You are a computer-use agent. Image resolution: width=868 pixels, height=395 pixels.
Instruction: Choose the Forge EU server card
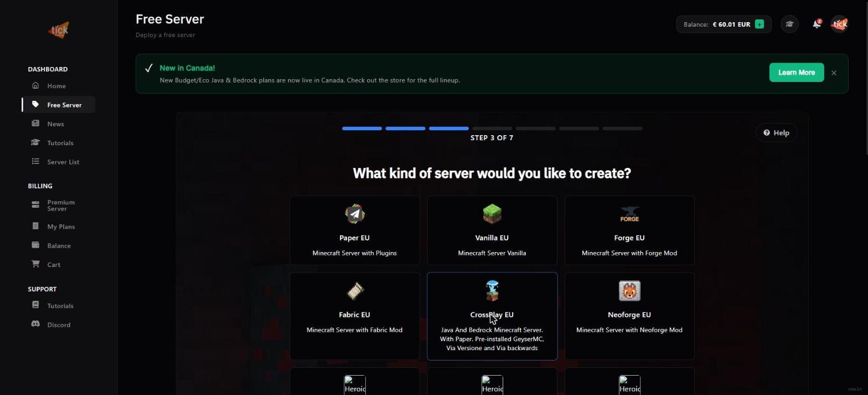point(629,230)
